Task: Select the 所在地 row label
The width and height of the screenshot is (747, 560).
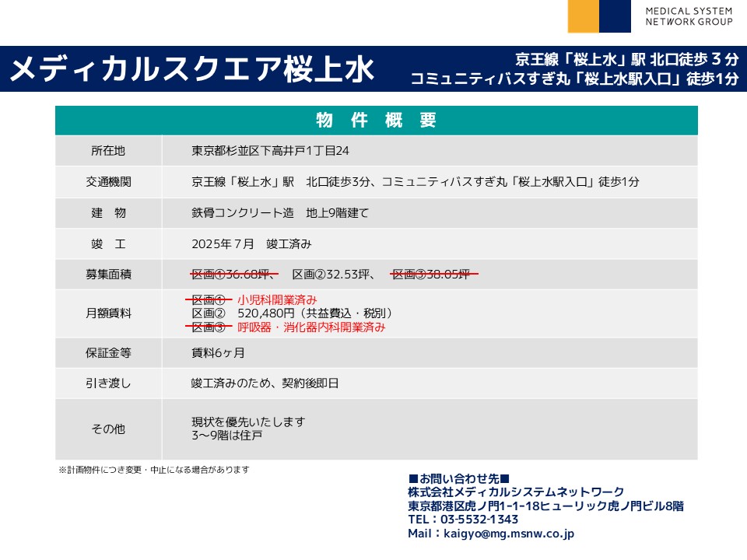Action: pos(108,151)
